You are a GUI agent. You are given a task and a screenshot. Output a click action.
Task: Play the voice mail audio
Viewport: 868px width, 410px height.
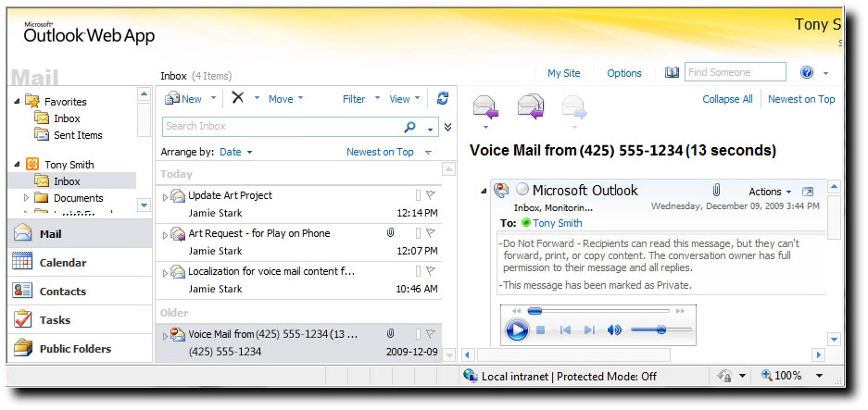[x=517, y=330]
